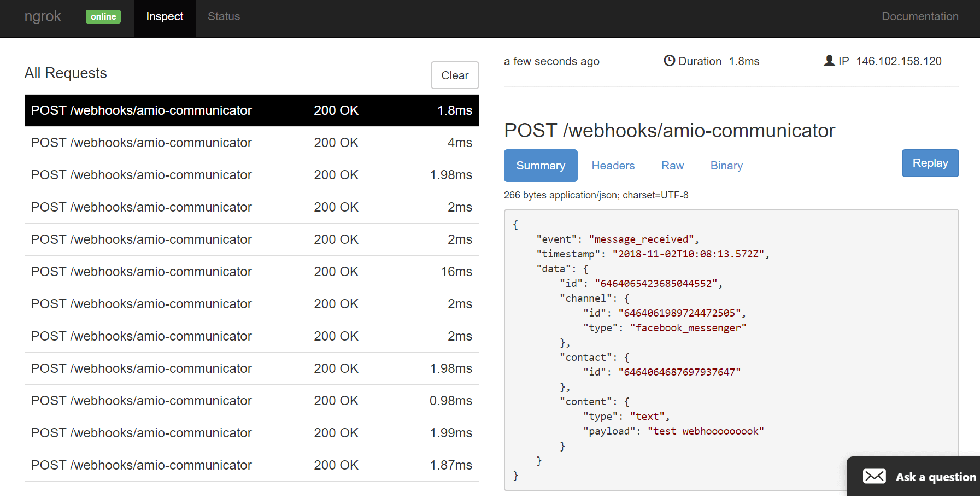Click the 266 bytes application/json content line

(x=596, y=195)
